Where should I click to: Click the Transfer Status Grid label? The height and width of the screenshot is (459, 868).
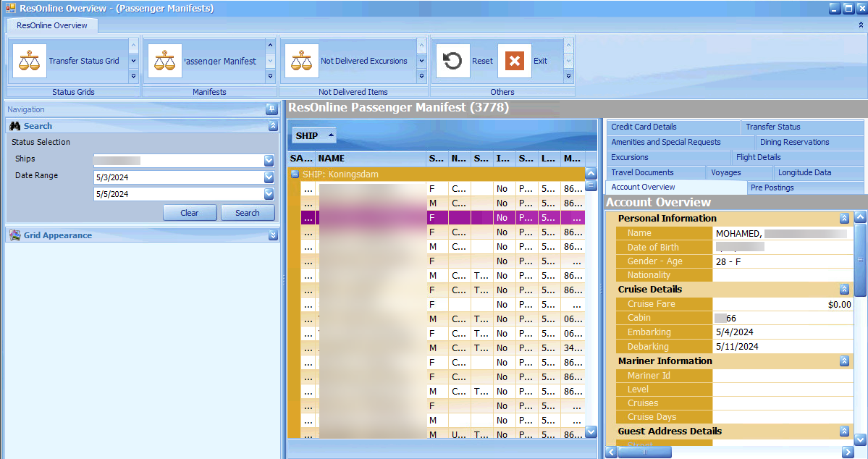pos(84,61)
